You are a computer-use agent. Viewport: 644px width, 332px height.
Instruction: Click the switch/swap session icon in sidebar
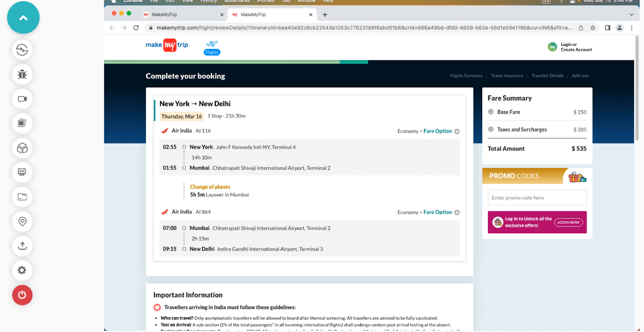(22, 50)
